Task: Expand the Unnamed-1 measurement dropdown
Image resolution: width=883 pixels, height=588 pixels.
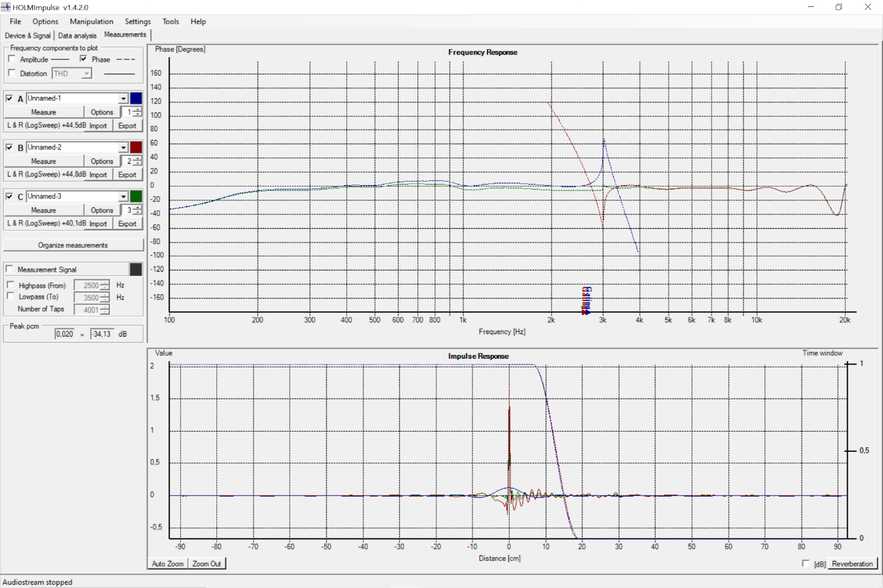Action: click(x=124, y=98)
